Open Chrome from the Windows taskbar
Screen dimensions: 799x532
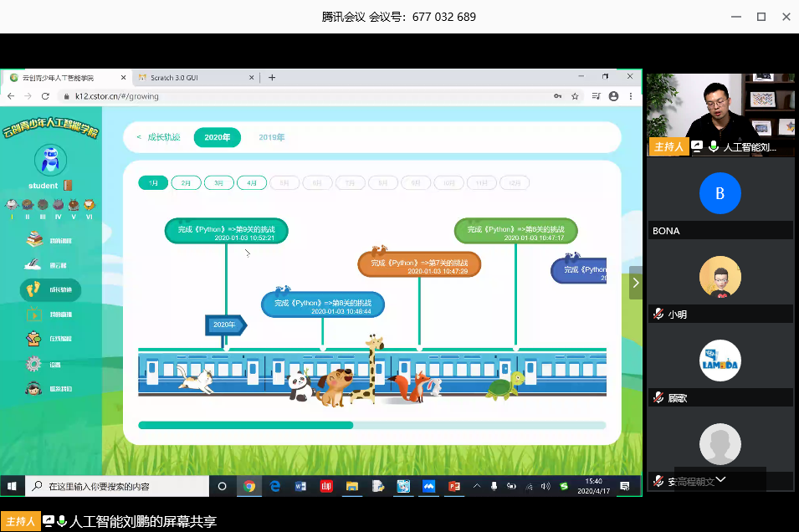tap(248, 486)
